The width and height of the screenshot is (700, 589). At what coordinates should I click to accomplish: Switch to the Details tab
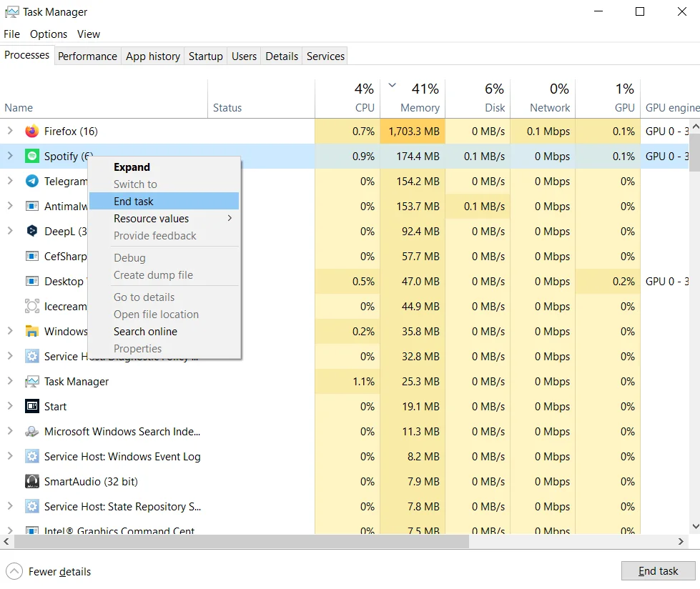[x=282, y=56]
